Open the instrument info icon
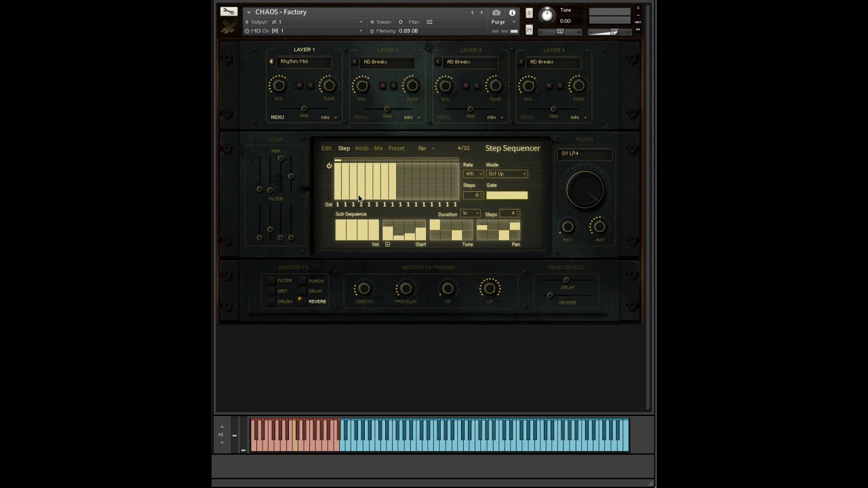Viewport: 868px width, 488px height. pyautogui.click(x=512, y=12)
